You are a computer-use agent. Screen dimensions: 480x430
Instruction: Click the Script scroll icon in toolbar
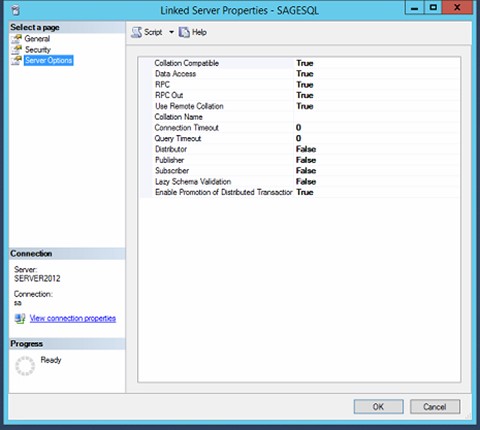[136, 32]
